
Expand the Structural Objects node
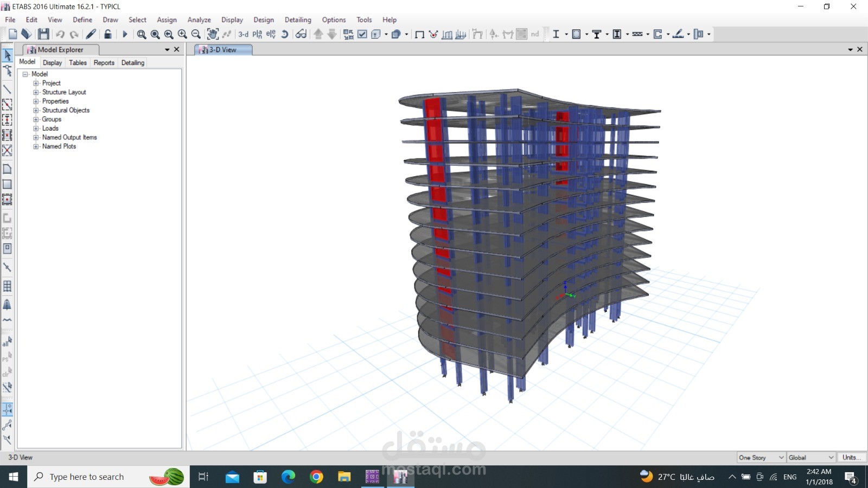click(36, 110)
